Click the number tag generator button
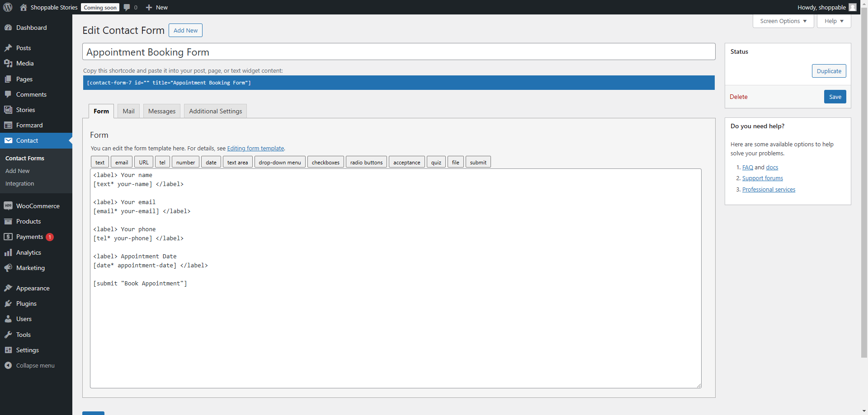 185,162
